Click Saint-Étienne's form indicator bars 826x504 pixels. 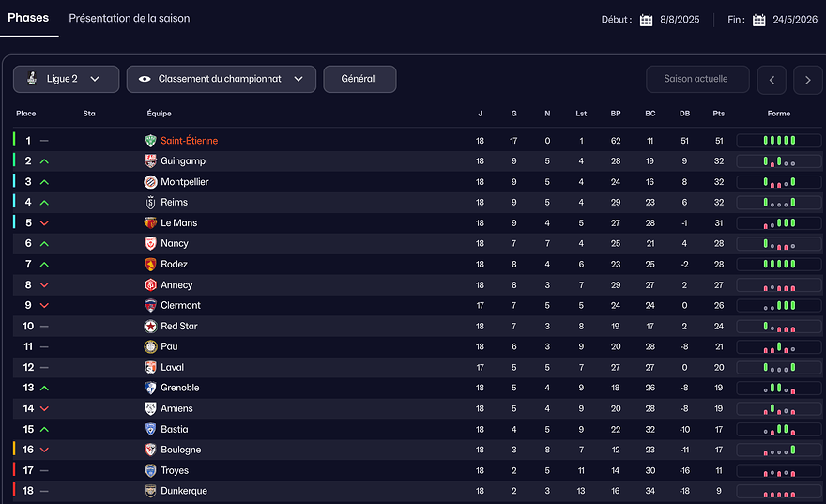point(779,141)
